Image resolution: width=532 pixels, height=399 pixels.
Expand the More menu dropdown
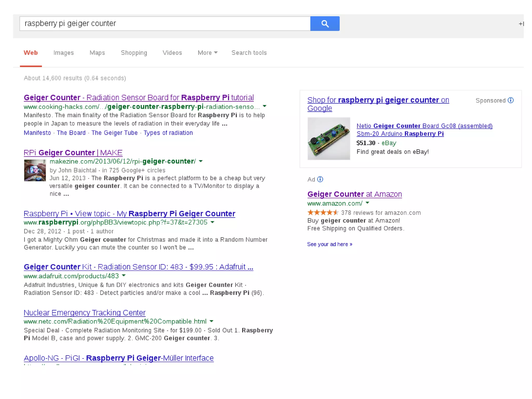pyautogui.click(x=207, y=53)
